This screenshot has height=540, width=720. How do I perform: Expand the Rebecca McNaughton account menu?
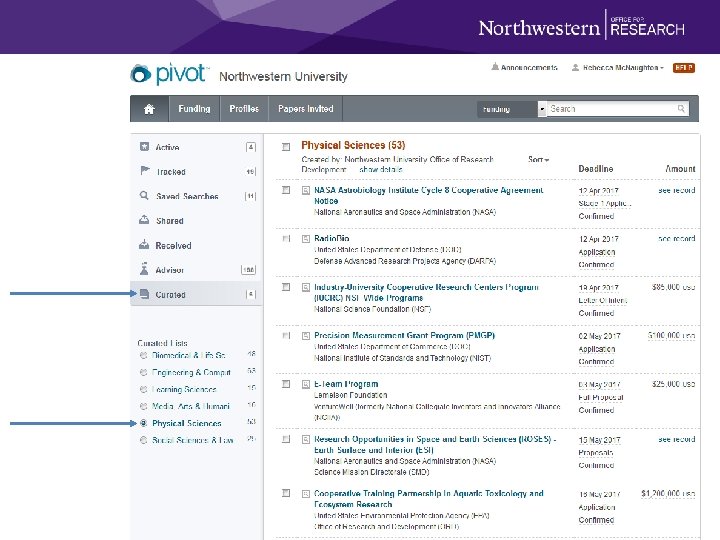coord(623,68)
